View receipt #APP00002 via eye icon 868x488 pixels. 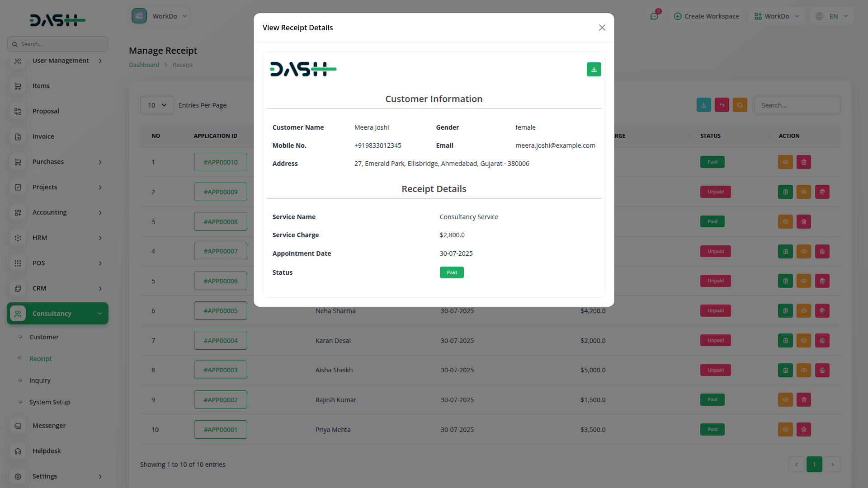point(785,400)
